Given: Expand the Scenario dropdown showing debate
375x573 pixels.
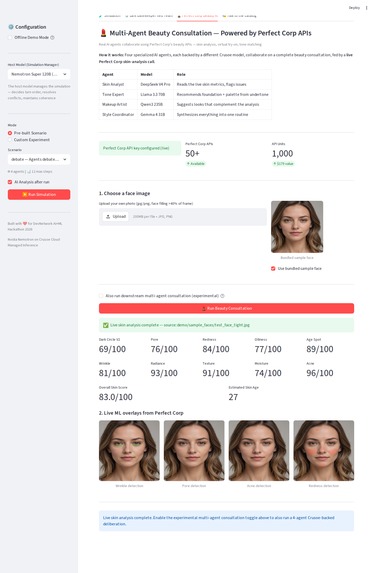Looking at the screenshot, I should (39, 159).
